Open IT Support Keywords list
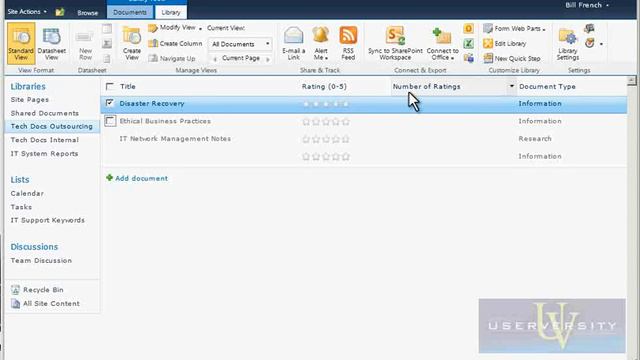Image resolution: width=640 pixels, height=360 pixels. pos(48,220)
